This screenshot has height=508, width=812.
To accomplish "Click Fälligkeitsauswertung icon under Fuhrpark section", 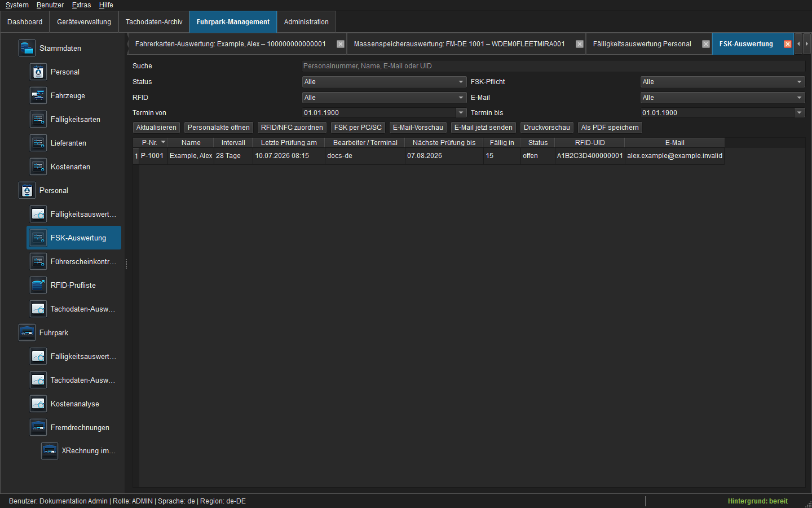I will pyautogui.click(x=38, y=356).
